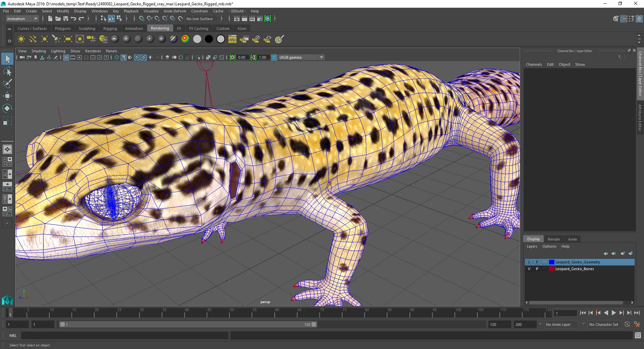Screen dimensions: 644x349
Task: Toggle use all lights in viewport
Action: point(150,57)
